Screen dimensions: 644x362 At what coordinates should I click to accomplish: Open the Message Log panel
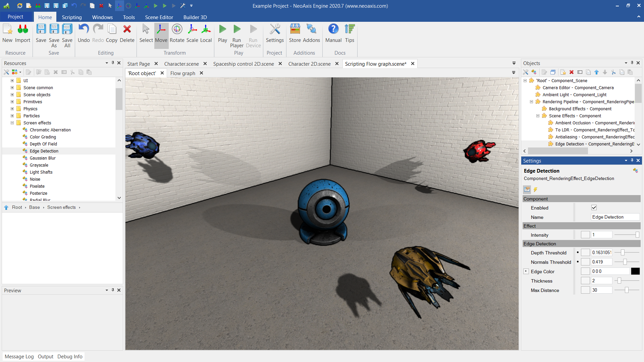pyautogui.click(x=19, y=357)
